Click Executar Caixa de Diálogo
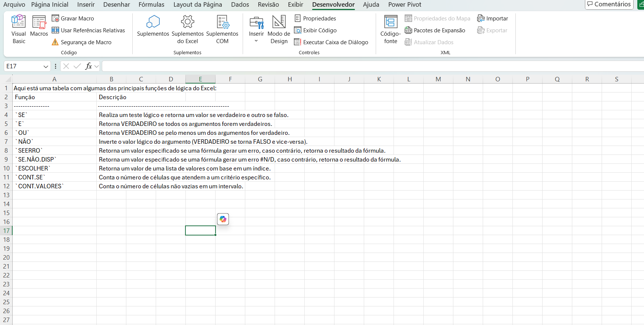The width and height of the screenshot is (644, 325). click(331, 42)
